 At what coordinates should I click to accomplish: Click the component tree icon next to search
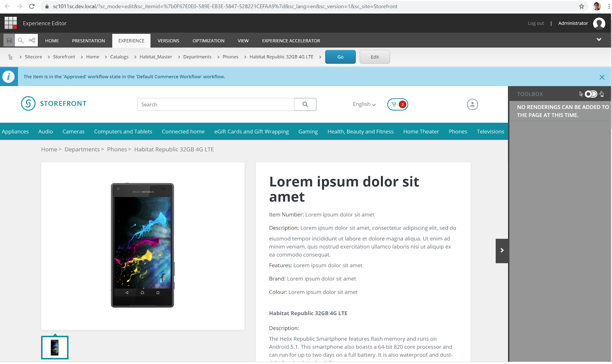click(x=32, y=40)
